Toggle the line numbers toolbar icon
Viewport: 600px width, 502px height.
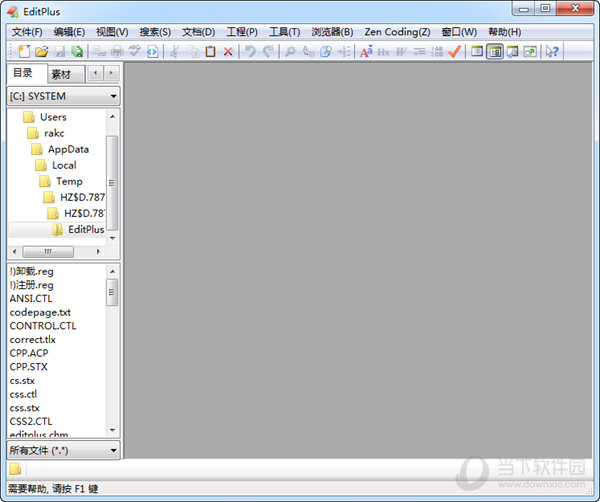(437, 51)
